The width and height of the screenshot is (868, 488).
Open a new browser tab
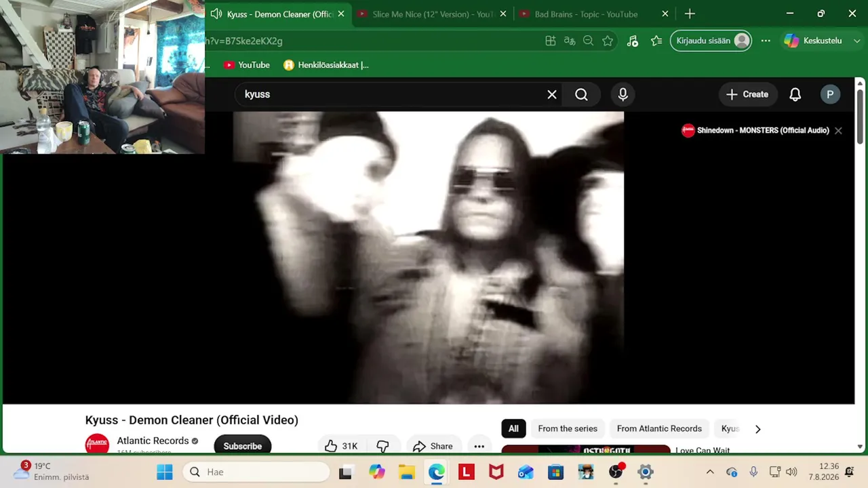690,14
